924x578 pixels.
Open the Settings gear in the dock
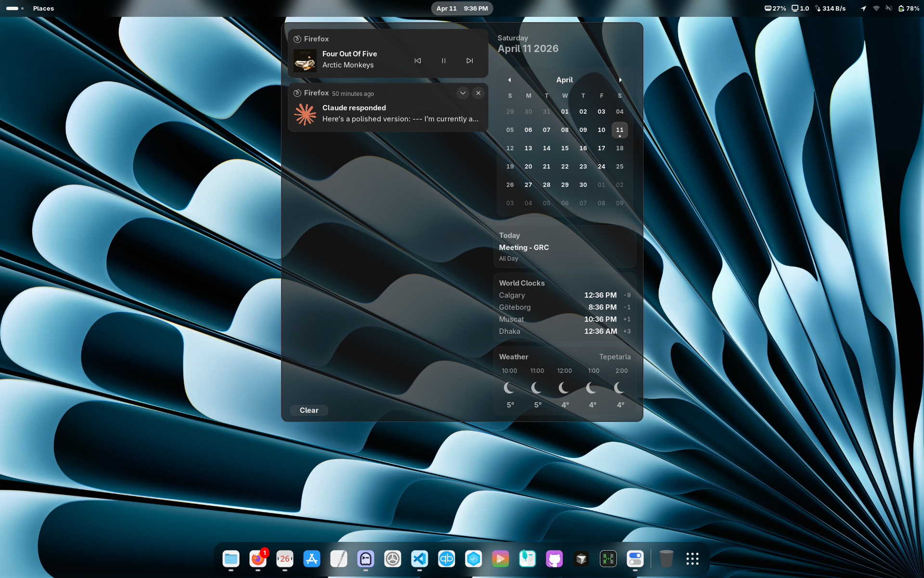point(393,559)
